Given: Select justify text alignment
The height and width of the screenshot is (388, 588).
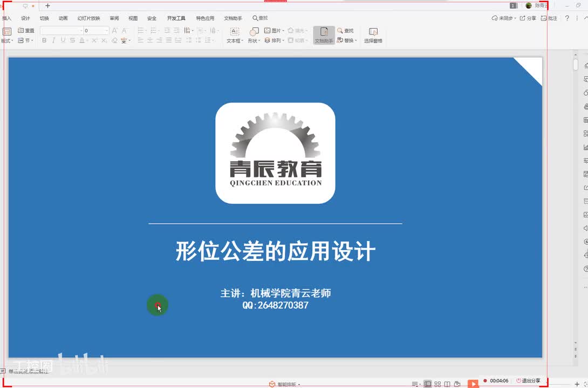Looking at the screenshot, I should click(x=169, y=40).
